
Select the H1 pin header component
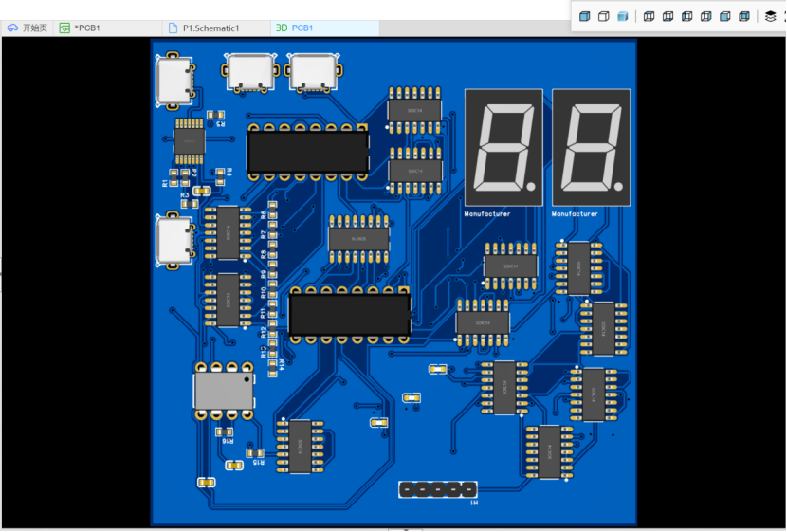coord(438,488)
